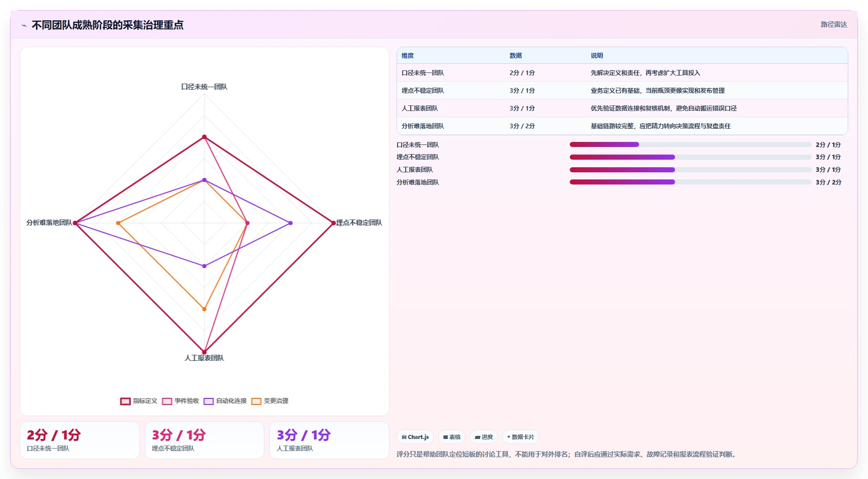Click the orange 变更治理 point on the 人工报表团队 axis
This screenshot has width=868, height=479.
pos(205,309)
